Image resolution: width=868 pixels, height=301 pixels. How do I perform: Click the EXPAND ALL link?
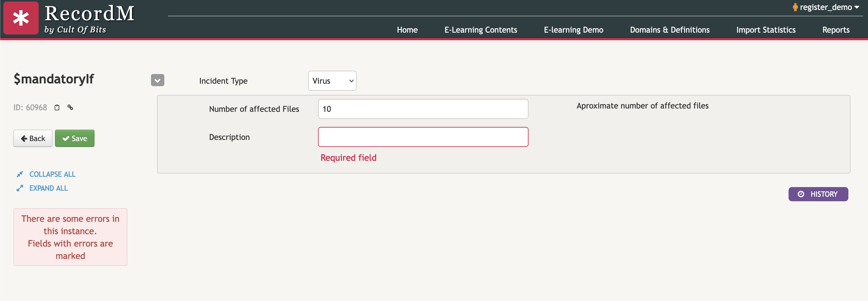(42, 188)
